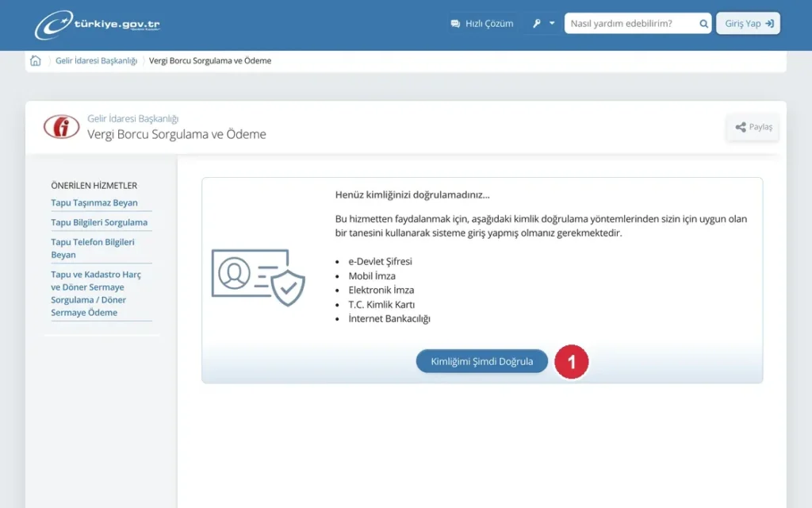Click Kimliğimi Şimdi Doğrula button
This screenshot has width=812, height=508.
[481, 361]
